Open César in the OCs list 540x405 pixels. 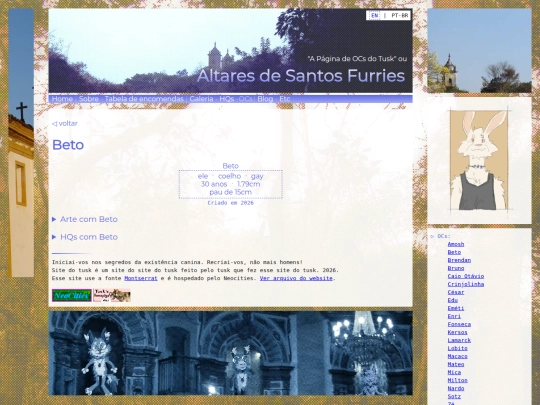(456, 292)
